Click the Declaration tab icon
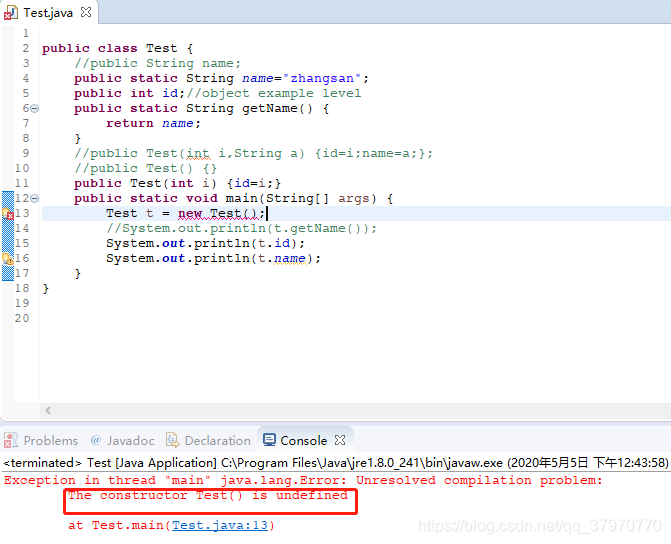 click(172, 440)
